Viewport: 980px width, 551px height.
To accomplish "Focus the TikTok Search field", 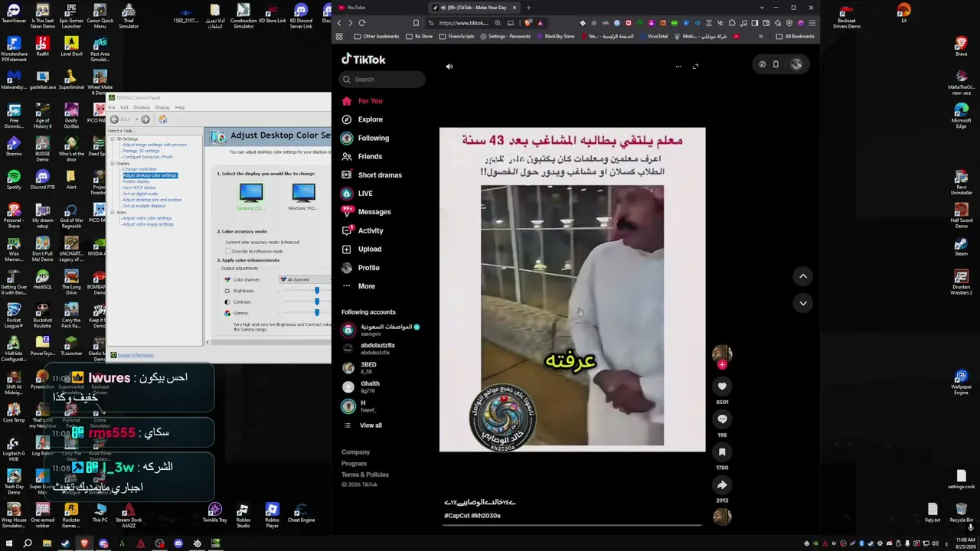I will pyautogui.click(x=383, y=79).
